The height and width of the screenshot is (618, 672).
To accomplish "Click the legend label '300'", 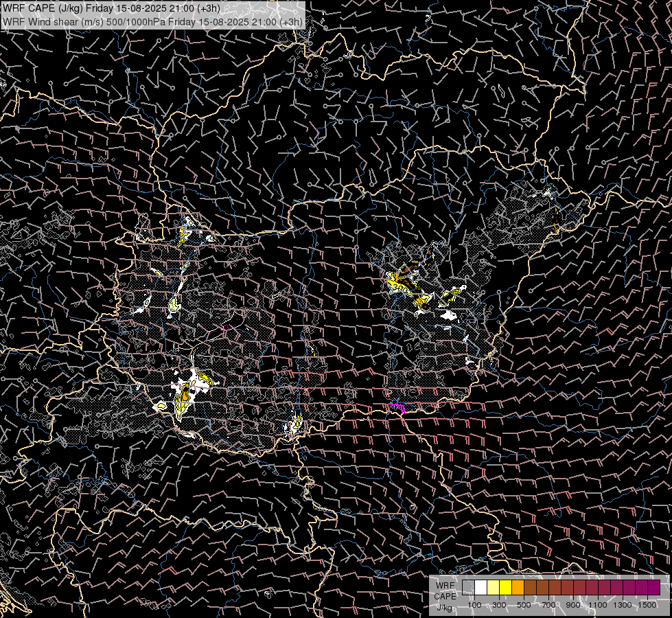I will [499, 605].
